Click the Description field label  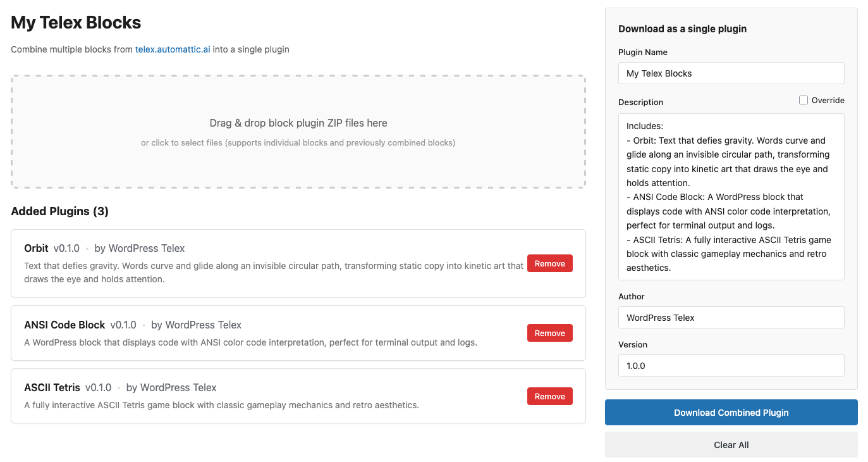[640, 102]
